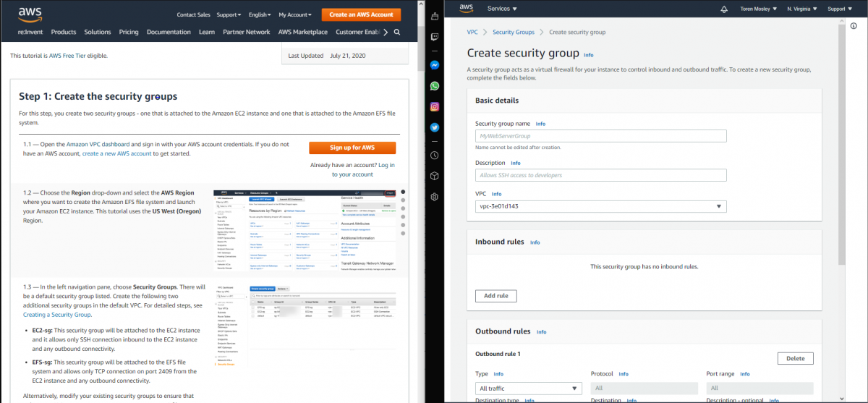Delete Outbound rule 1
This screenshot has width=868, height=403.
(x=796, y=358)
